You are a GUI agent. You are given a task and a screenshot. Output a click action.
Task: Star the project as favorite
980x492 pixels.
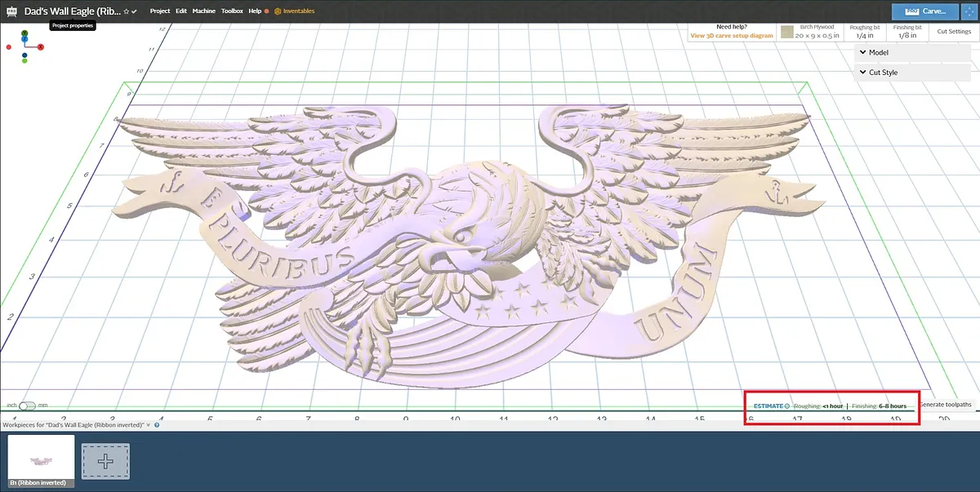pos(126,11)
